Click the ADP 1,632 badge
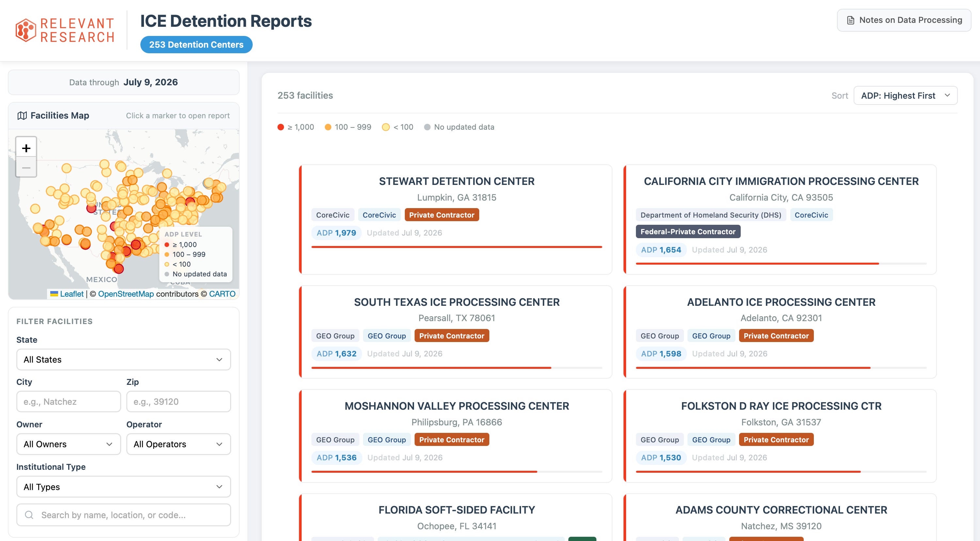Screen dimensions: 980x541 coord(336,354)
